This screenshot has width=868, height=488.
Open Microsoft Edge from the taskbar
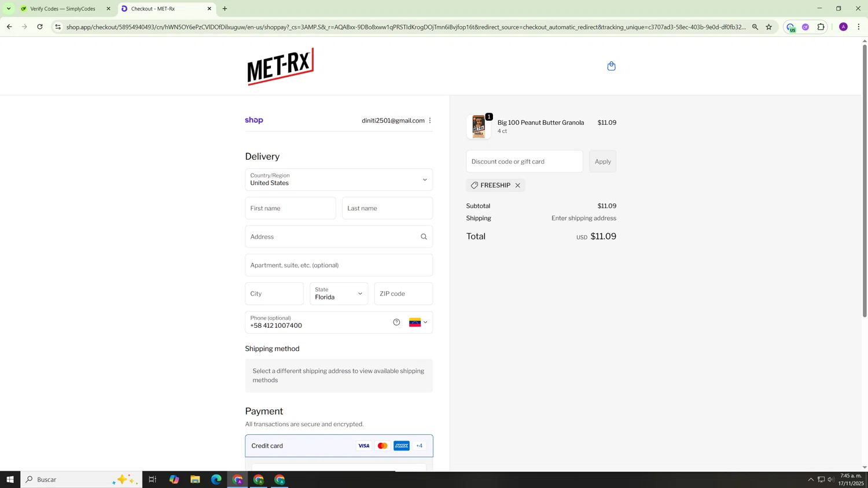[216, 479]
